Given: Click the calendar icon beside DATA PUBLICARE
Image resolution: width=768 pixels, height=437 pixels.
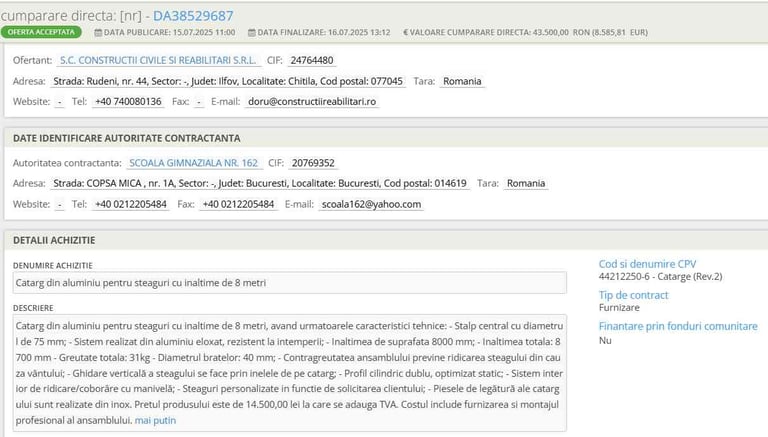Looking at the screenshot, I should coord(98,32).
